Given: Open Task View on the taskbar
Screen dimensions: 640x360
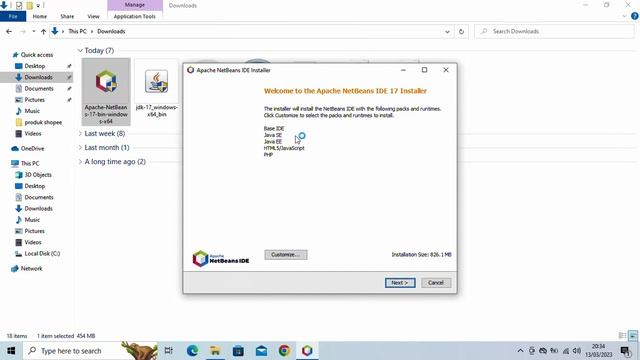Looking at the screenshot, I should (x=169, y=351).
